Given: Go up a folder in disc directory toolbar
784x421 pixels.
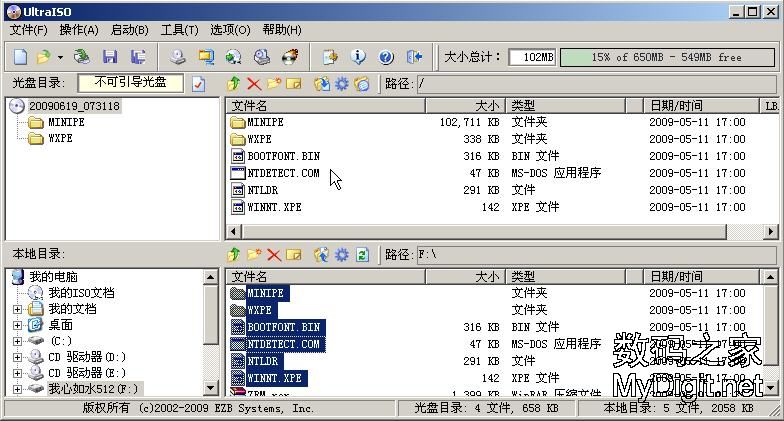Looking at the screenshot, I should click(x=234, y=84).
